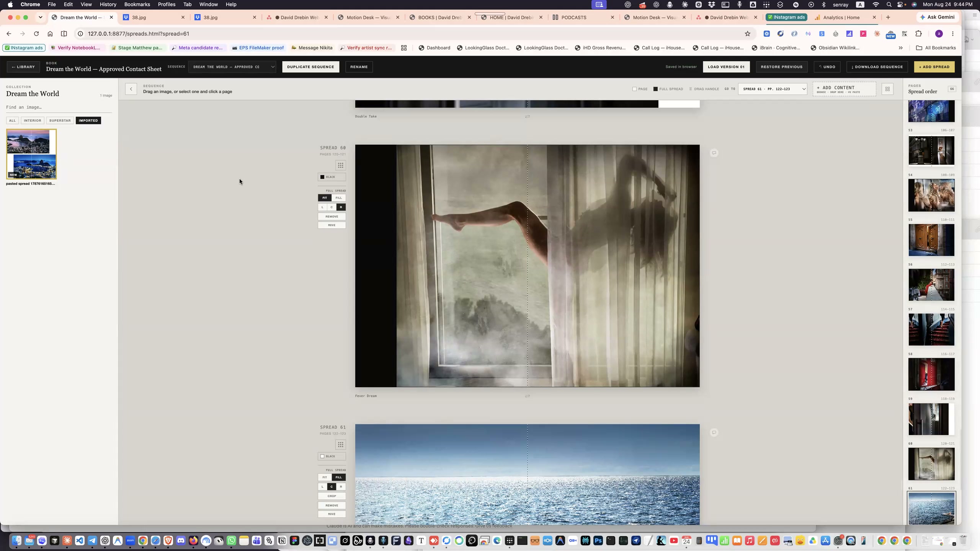Click swap pages icon under Double Take

click(x=528, y=116)
